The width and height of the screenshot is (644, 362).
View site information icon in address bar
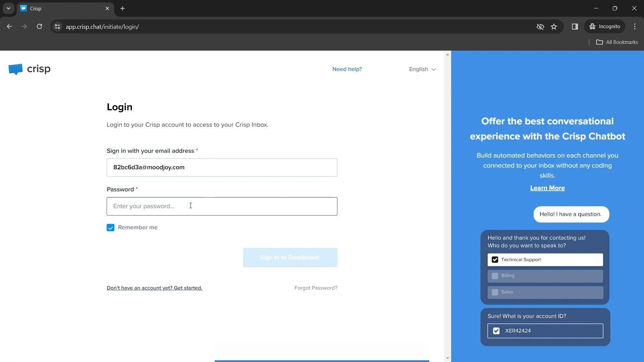57,26
